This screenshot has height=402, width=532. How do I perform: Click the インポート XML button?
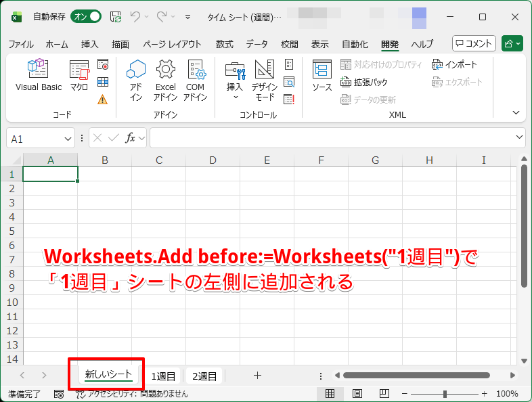454,64
